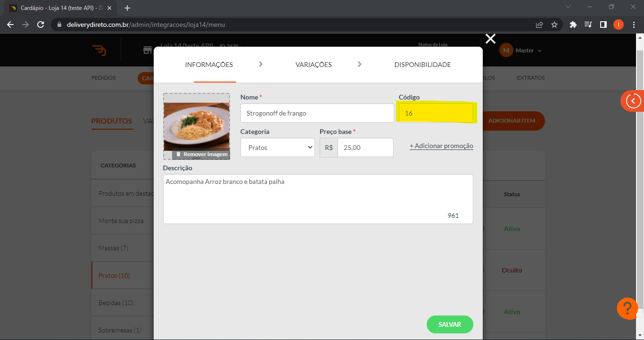644x340 pixels.
Task: Click the + Adicionar promoção link
Action: (441, 146)
